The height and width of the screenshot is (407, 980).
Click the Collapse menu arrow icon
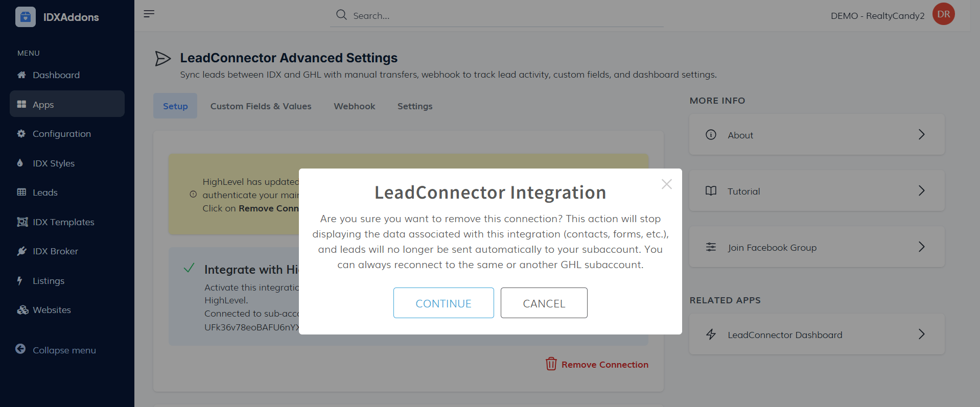20,349
